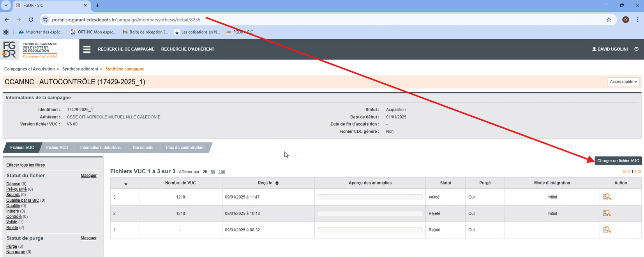Viewport: 644px width, 257px height.
Task: Reload the page in browser
Action: (x=31, y=20)
